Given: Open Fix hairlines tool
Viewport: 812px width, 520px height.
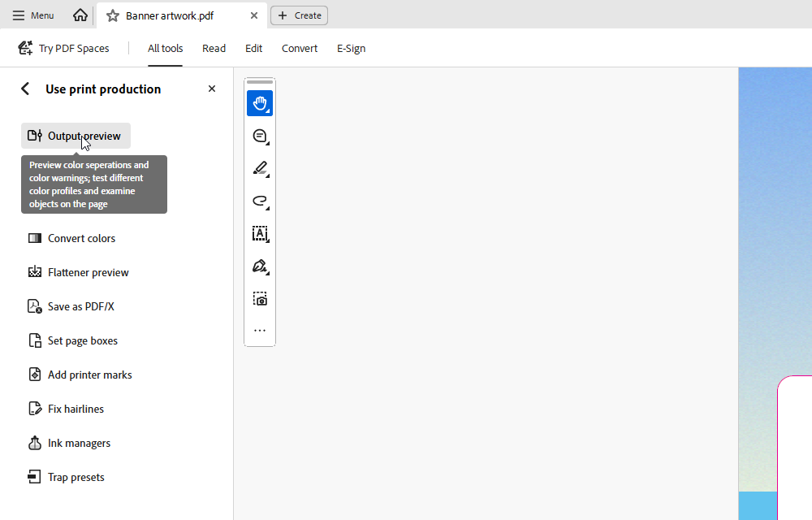Looking at the screenshot, I should [x=66, y=409].
